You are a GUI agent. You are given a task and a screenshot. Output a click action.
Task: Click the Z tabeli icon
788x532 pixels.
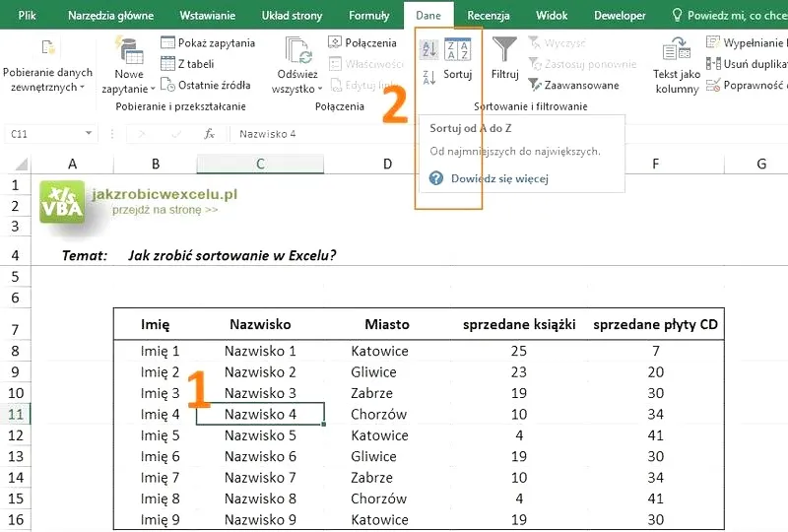click(x=167, y=64)
